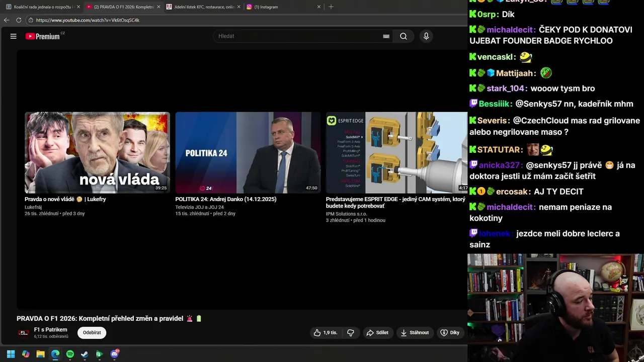
Task: Click username vencaskl in chat
Action: pos(497,57)
